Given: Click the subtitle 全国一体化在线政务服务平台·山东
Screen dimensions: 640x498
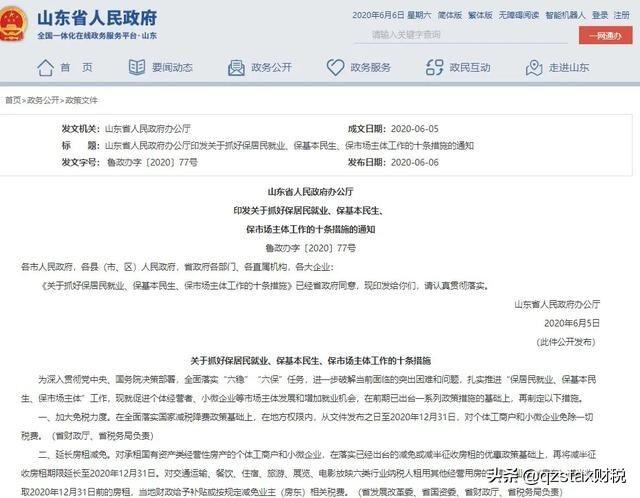Looking at the screenshot, I should point(97,36).
